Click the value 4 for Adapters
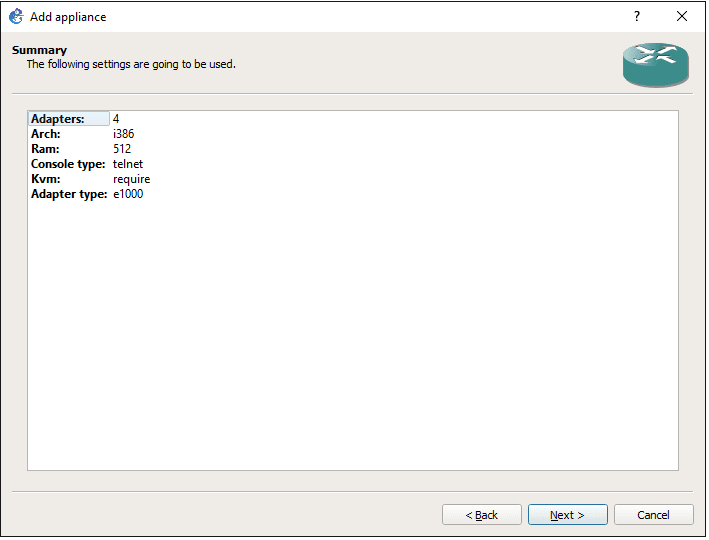Screen dimensions: 709x540 [116, 119]
